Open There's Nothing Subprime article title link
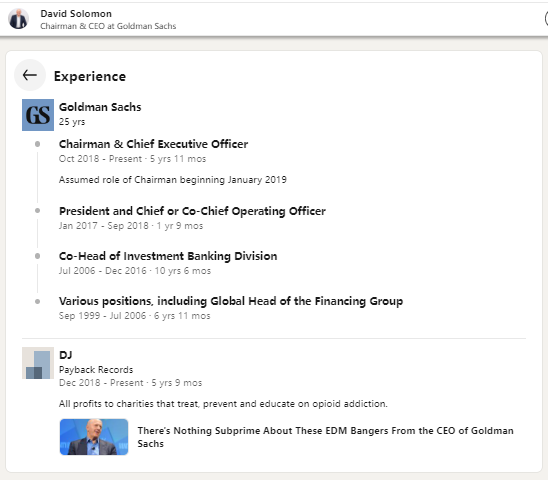The width and height of the screenshot is (548, 480). [325, 437]
